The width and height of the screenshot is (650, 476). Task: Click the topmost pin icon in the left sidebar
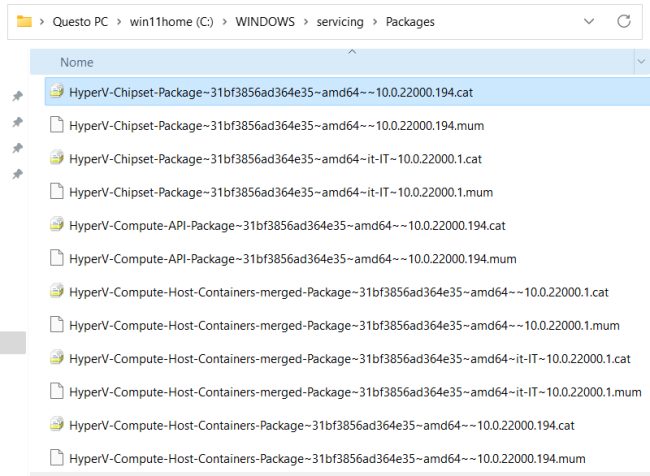(x=17, y=96)
